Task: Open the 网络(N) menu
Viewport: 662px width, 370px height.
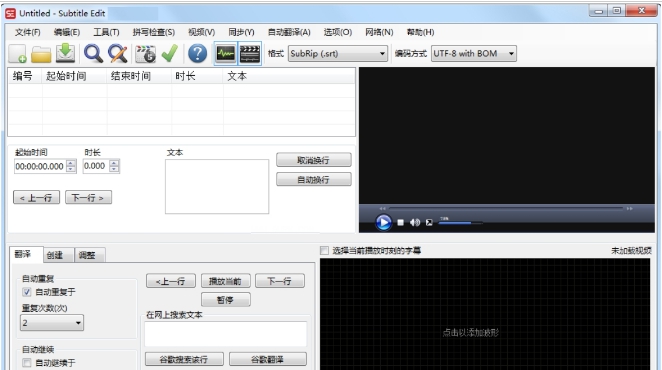Action: click(x=379, y=32)
